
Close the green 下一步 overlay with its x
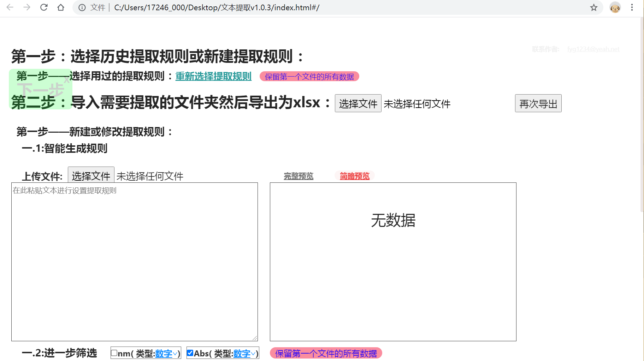[x=66, y=80]
